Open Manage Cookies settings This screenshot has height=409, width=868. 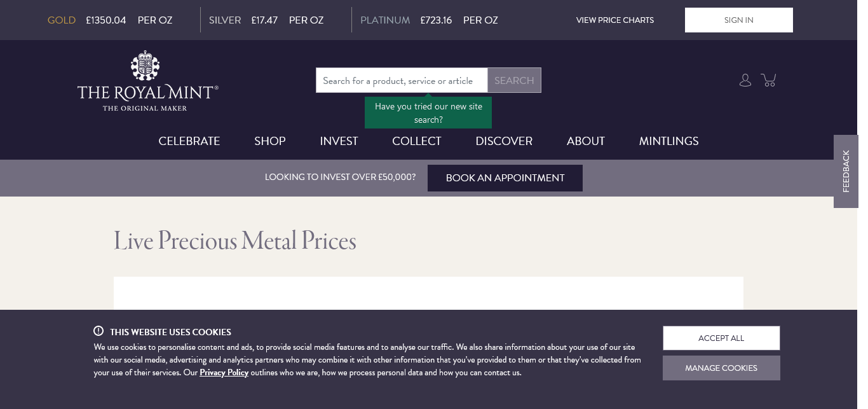(x=721, y=368)
